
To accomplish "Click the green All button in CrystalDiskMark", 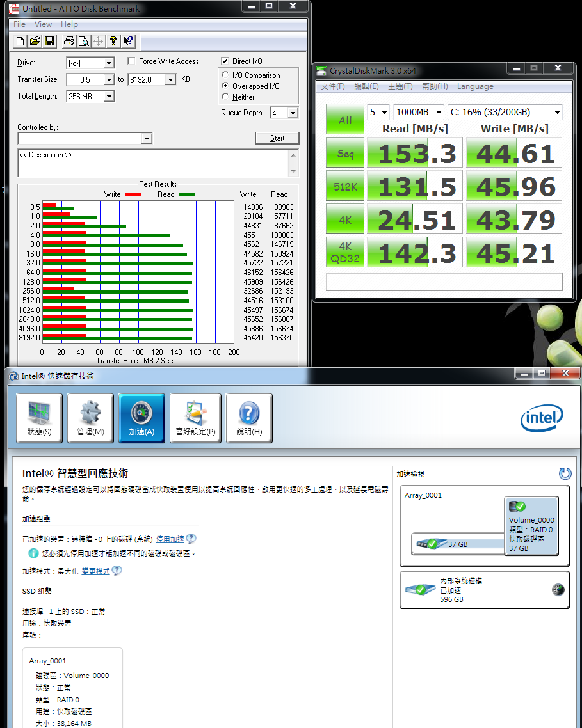I will click(x=345, y=120).
